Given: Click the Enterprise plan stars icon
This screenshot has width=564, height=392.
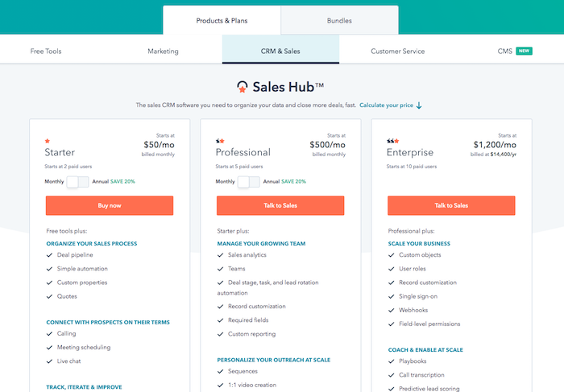Looking at the screenshot, I should 392,140.
